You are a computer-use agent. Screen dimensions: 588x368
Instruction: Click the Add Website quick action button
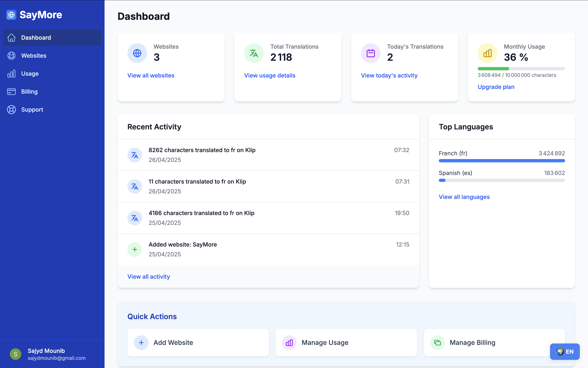(198, 342)
